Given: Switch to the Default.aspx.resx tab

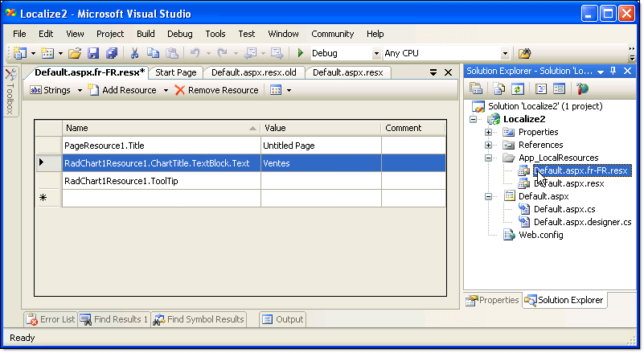Looking at the screenshot, I should pyautogui.click(x=348, y=72).
